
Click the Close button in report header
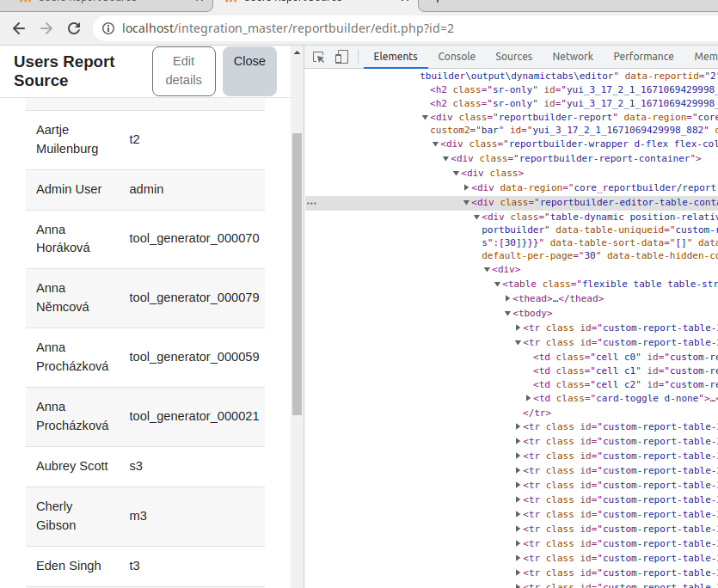click(x=249, y=71)
